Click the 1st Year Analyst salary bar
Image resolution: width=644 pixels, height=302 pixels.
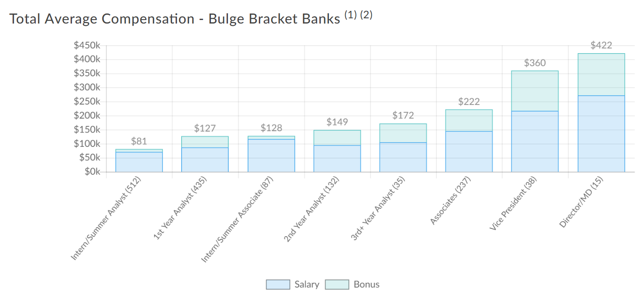tap(205, 159)
